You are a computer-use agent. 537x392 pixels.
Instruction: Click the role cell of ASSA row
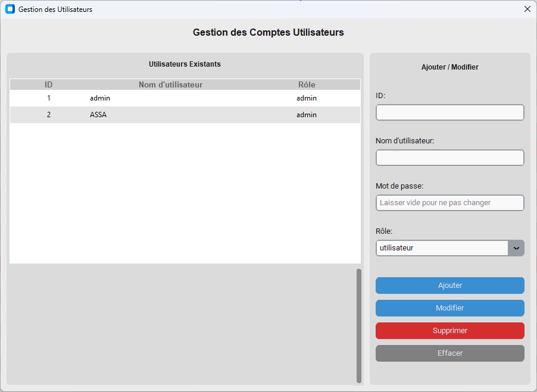point(307,115)
